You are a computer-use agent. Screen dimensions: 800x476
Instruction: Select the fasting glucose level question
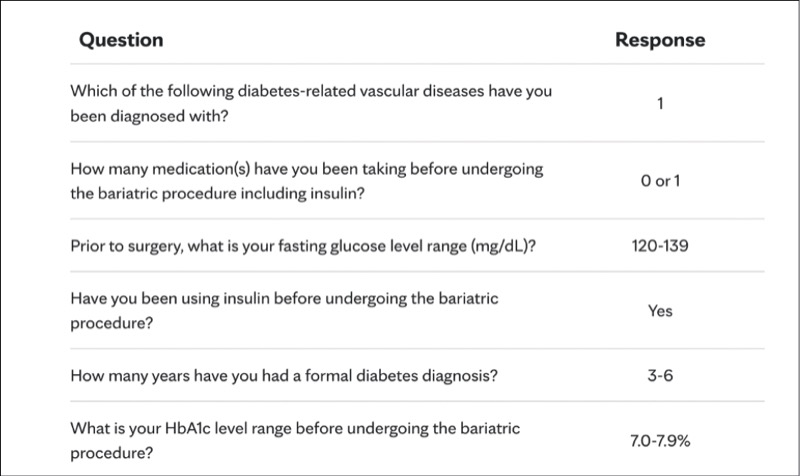(x=302, y=246)
